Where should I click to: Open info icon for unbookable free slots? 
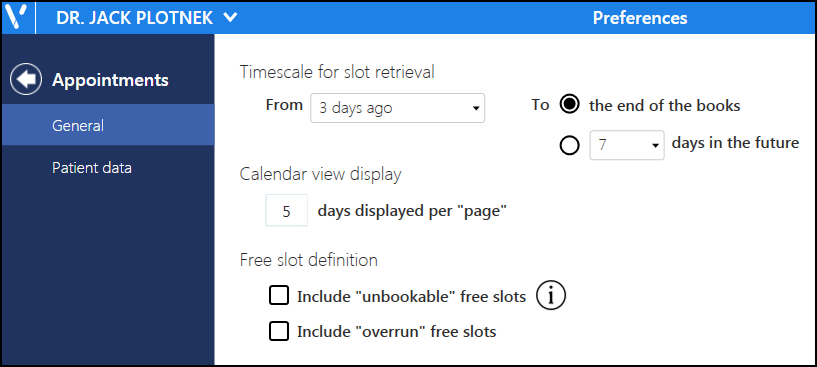pos(551,296)
